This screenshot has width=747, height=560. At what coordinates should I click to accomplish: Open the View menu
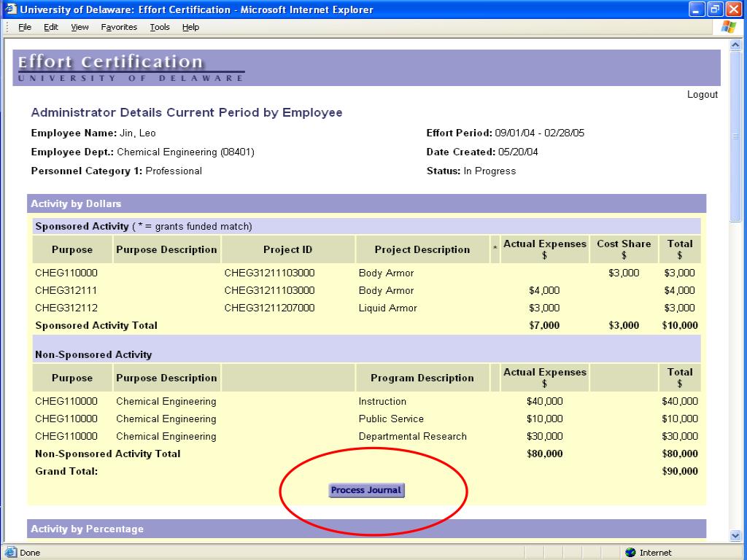[x=80, y=27]
